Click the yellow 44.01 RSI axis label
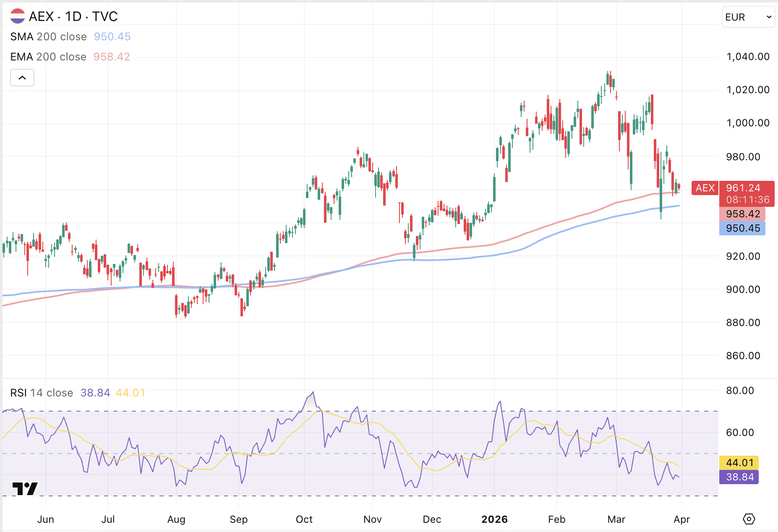Screen dimensions: 778x532 (740, 462)
